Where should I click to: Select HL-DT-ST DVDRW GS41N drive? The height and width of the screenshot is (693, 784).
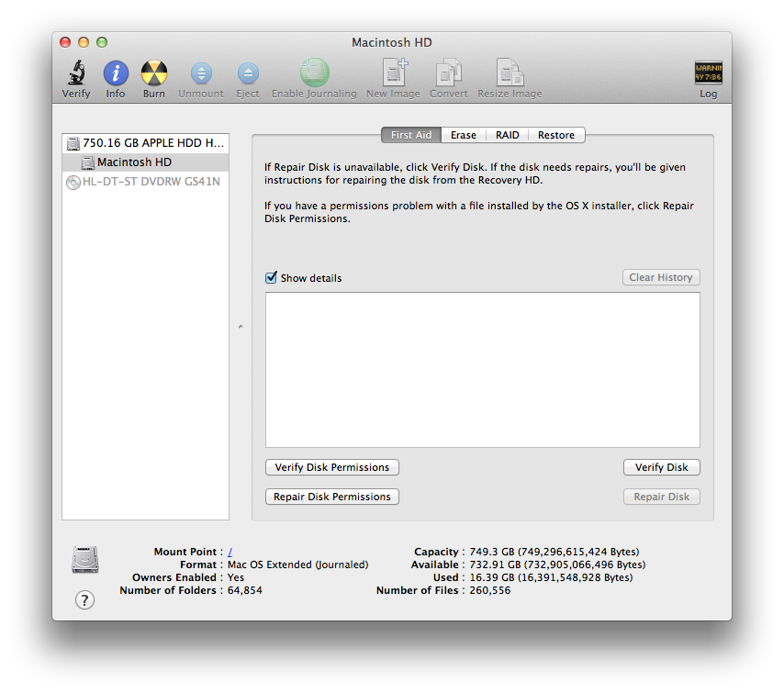click(145, 182)
